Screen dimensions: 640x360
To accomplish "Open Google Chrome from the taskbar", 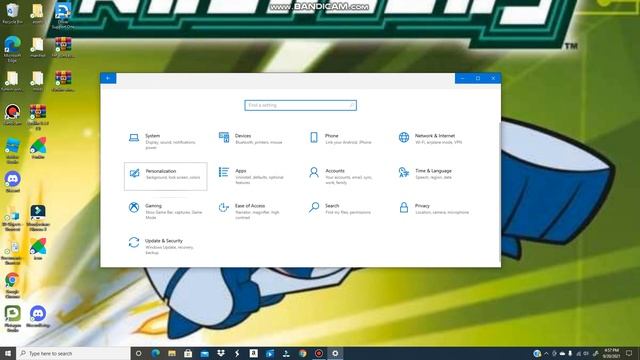I will click(302, 353).
